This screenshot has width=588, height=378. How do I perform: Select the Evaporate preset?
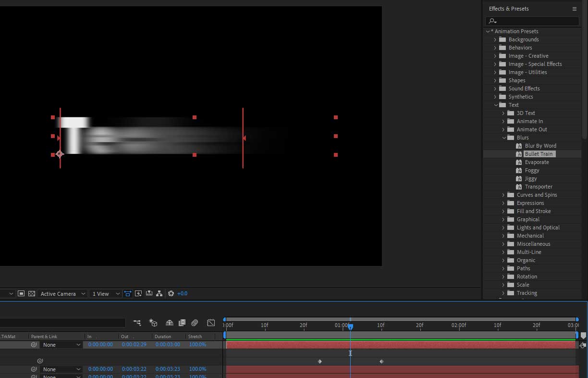pyautogui.click(x=537, y=162)
